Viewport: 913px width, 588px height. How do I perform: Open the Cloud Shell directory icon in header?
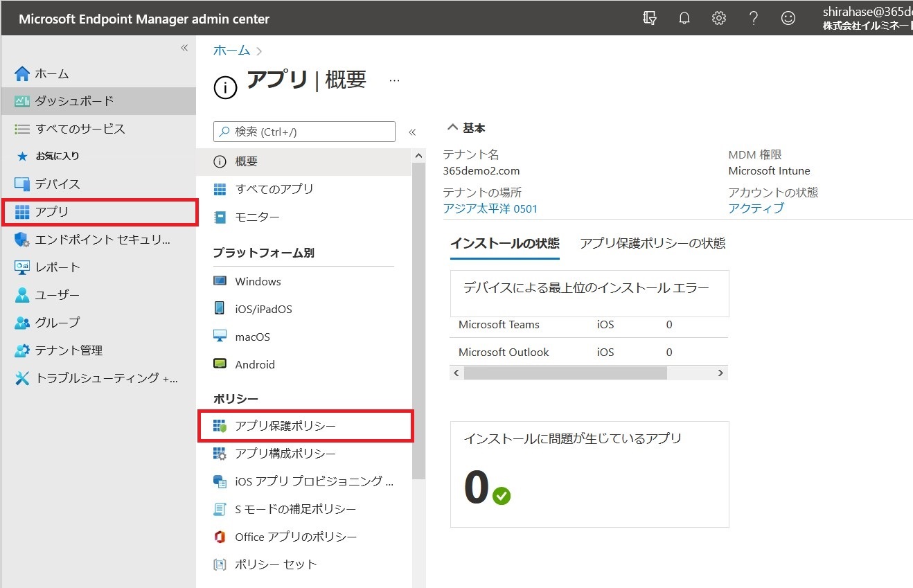[649, 18]
